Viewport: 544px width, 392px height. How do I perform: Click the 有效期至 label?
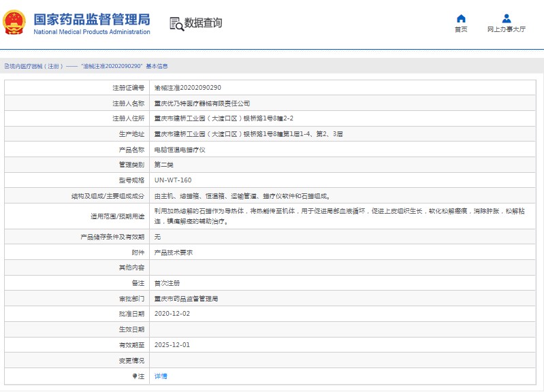(x=131, y=345)
